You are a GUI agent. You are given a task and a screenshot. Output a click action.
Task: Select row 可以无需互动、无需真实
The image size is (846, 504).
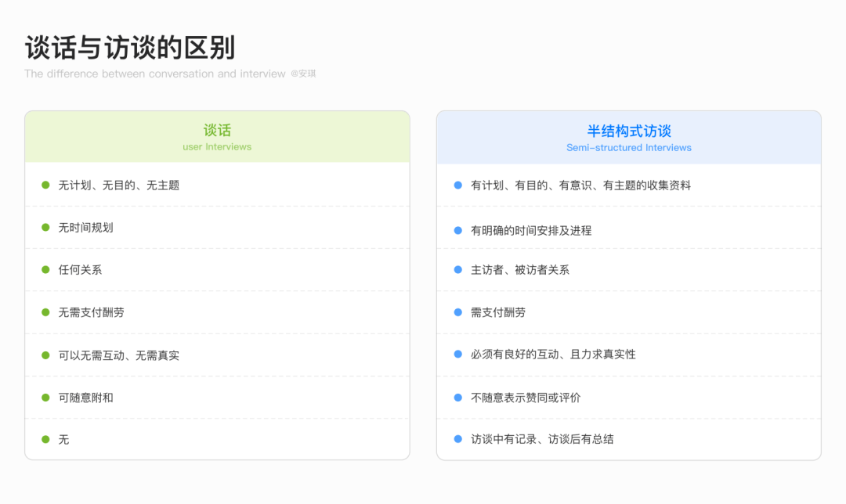pyautogui.click(x=217, y=355)
